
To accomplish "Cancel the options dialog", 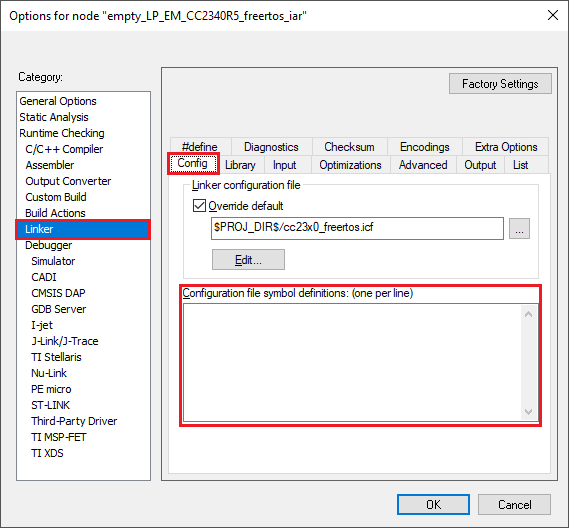I will [x=514, y=504].
